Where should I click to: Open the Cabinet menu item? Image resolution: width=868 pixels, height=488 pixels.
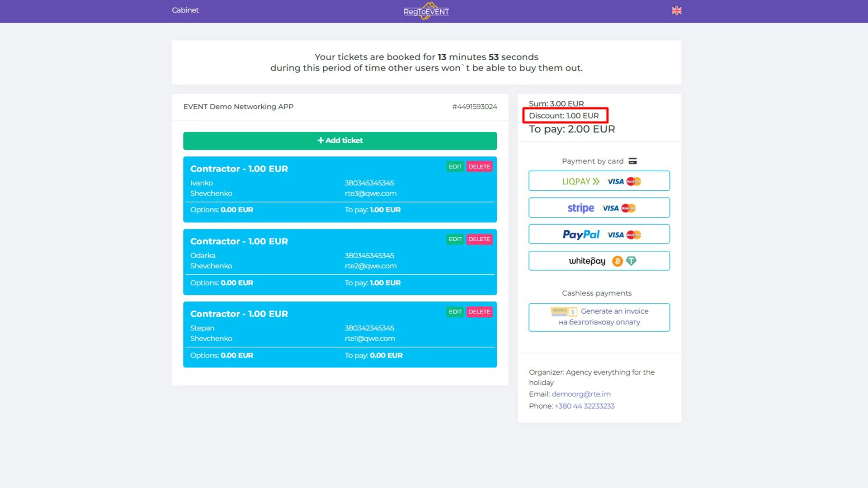[x=185, y=10]
